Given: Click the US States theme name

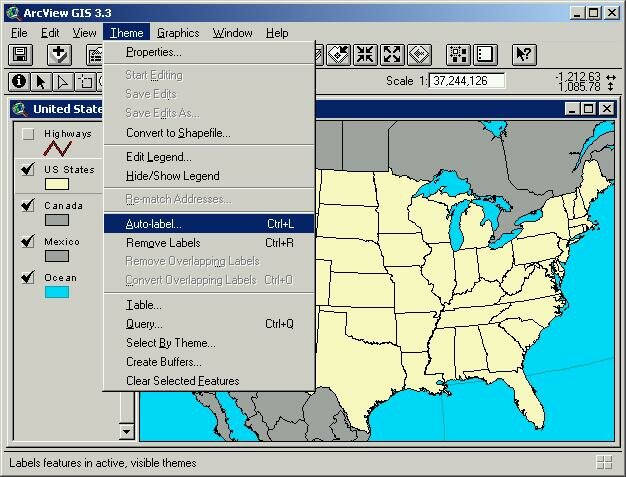Looking at the screenshot, I should click(x=69, y=170).
